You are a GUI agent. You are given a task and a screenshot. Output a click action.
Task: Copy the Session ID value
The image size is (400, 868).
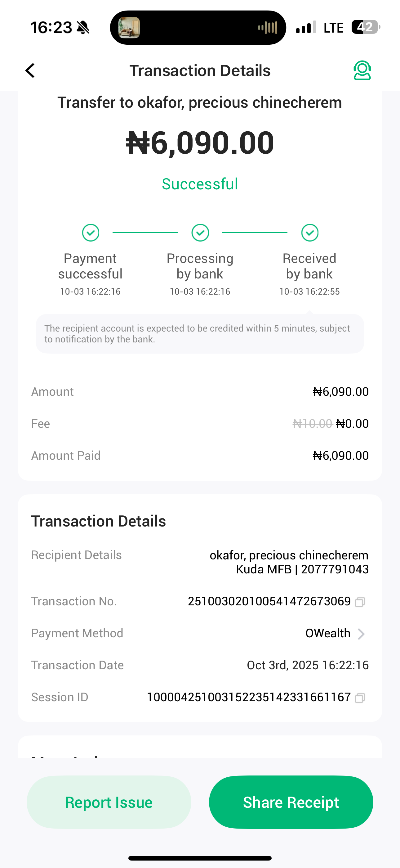(x=360, y=698)
